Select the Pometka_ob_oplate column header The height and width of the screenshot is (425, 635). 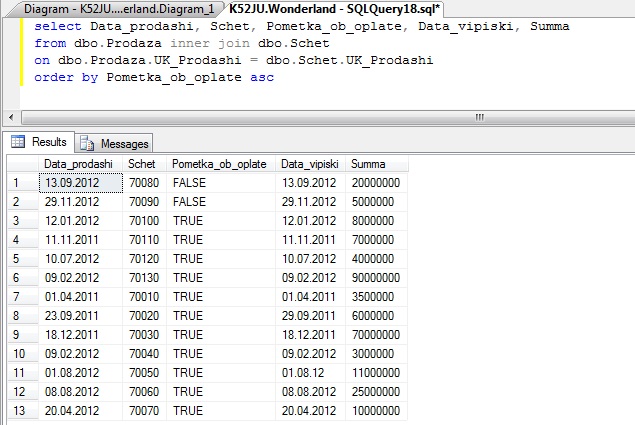click(x=221, y=164)
